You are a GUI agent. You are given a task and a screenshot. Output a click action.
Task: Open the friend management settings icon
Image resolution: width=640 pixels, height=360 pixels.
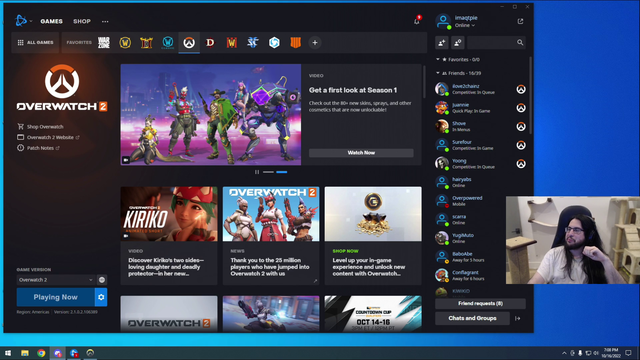pos(458,42)
